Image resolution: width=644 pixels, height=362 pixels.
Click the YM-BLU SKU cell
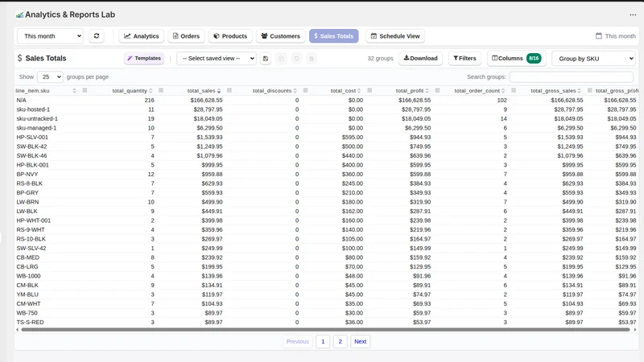27,294
